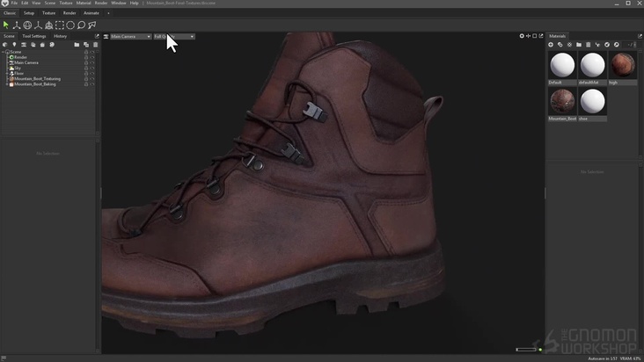Pop out the Scene panel
644x362 pixels.
point(97,36)
